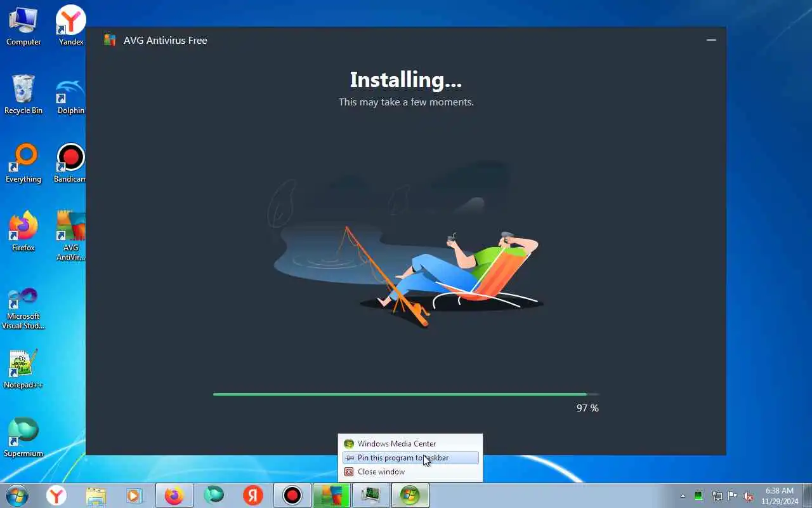This screenshot has width=812, height=508.
Task: Show hidden system tray icons arrow
Action: [x=683, y=496]
